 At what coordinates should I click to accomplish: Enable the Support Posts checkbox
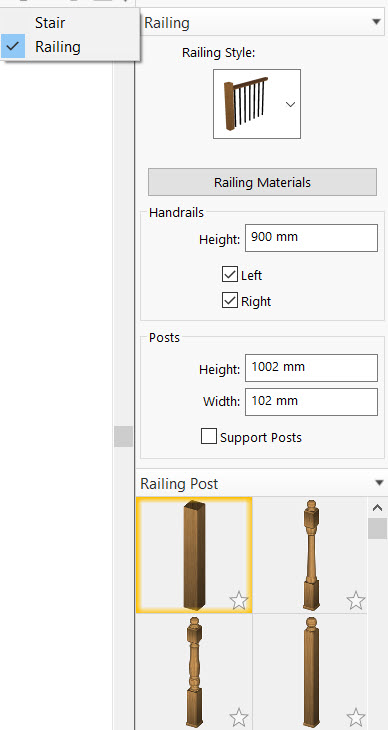209,437
